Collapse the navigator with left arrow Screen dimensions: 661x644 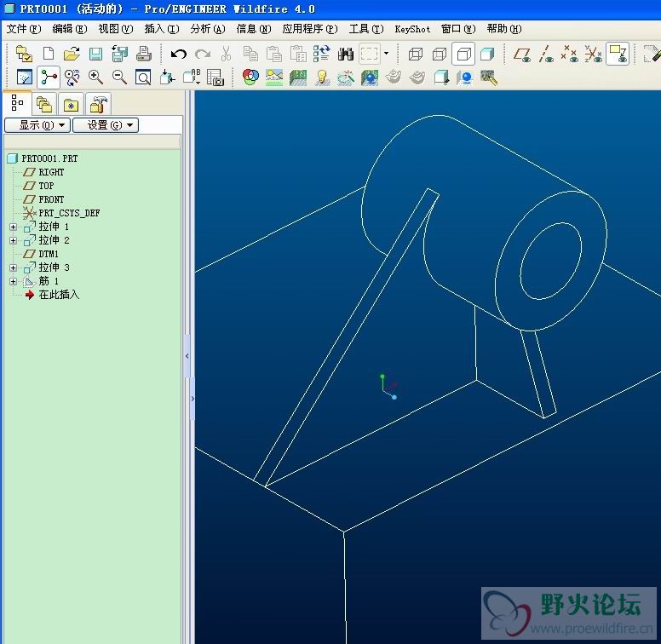187,356
